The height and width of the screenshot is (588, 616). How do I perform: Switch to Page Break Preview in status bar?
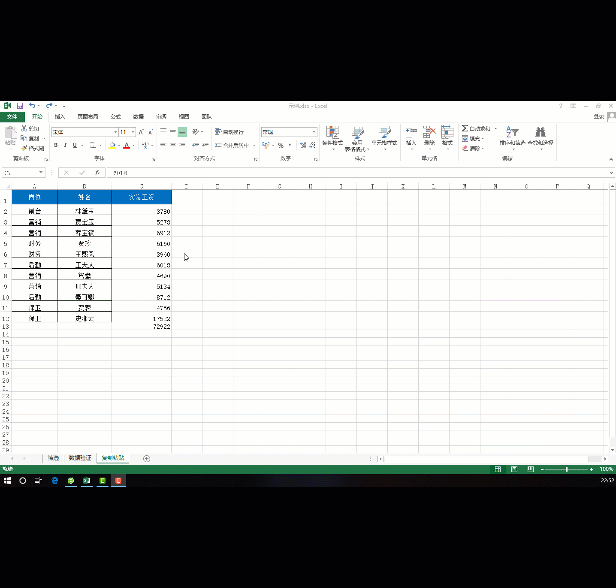tap(531, 469)
